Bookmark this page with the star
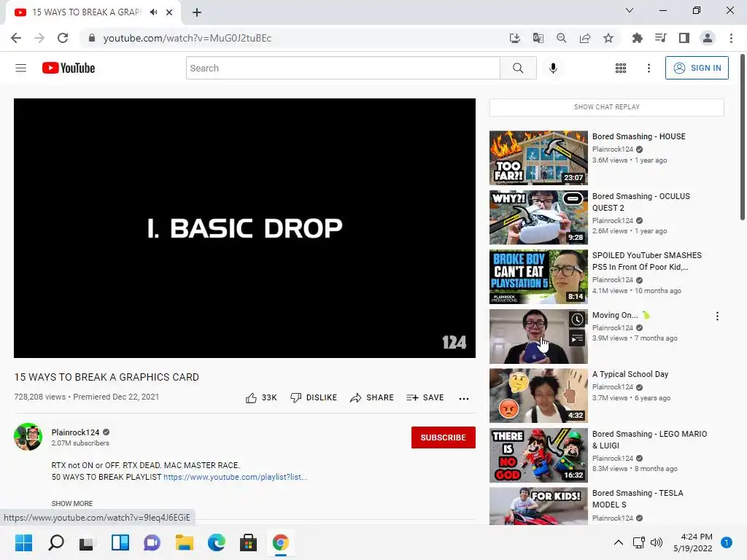This screenshot has width=747, height=560. (608, 38)
